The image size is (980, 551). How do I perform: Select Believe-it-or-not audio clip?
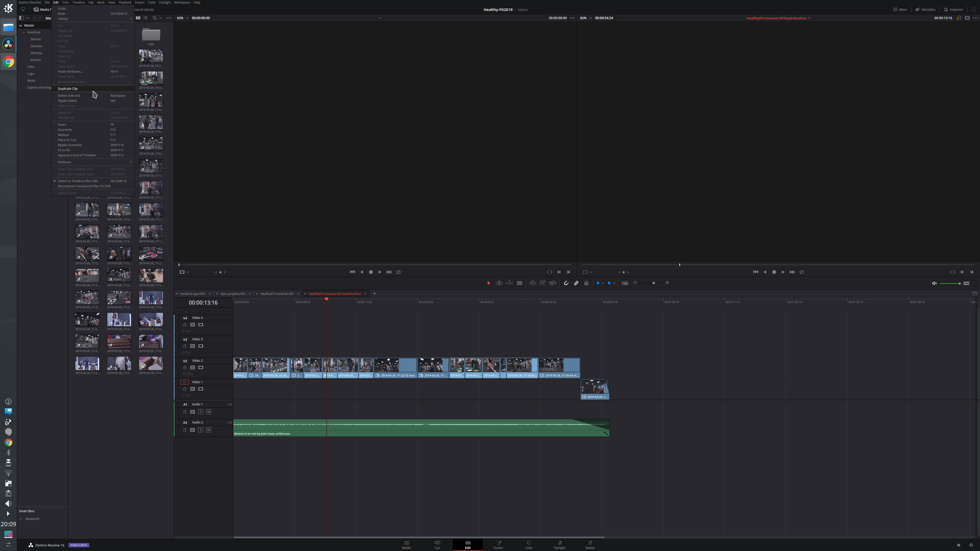(421, 428)
